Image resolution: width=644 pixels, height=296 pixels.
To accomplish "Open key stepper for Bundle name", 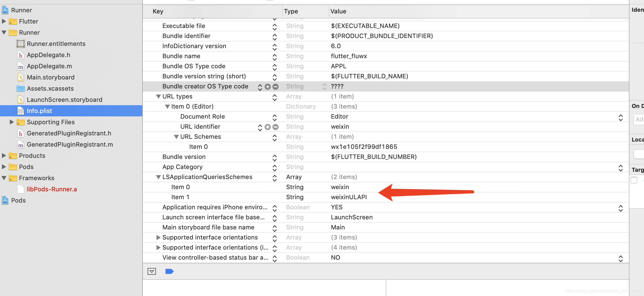I will coord(275,57).
